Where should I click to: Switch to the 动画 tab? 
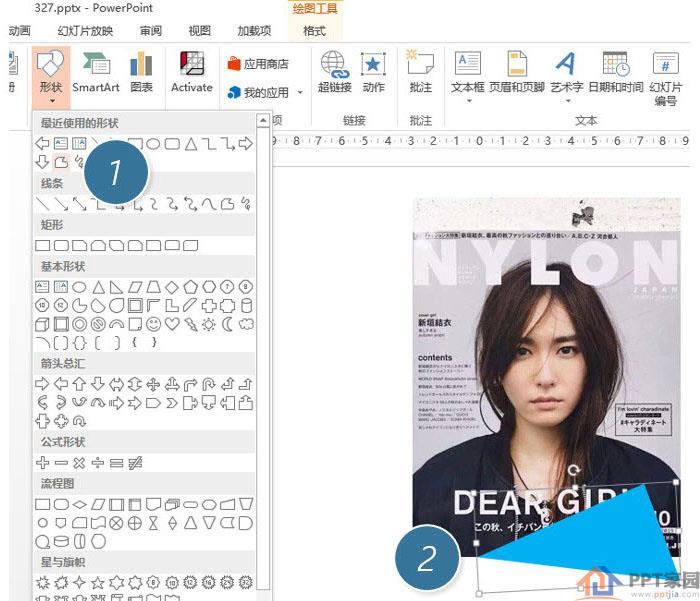click(x=20, y=31)
